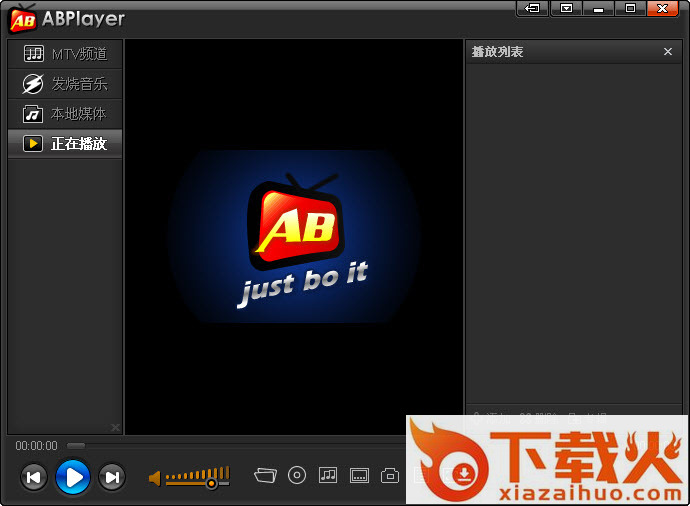Switch to 本地媒体 local media
The image size is (690, 506).
coord(65,114)
